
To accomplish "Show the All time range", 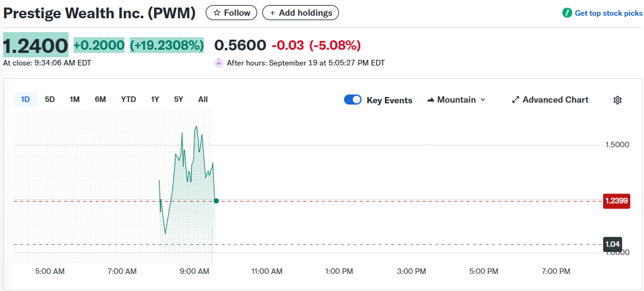I will click(203, 100).
